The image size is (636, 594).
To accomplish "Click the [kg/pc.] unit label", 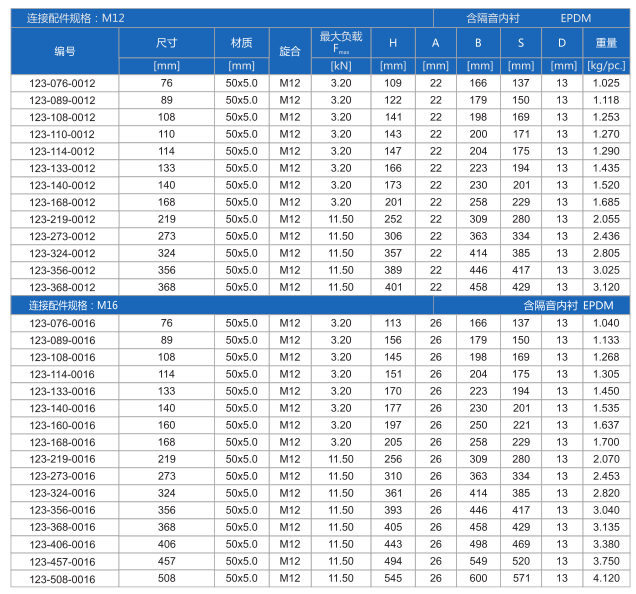I will 606,66.
